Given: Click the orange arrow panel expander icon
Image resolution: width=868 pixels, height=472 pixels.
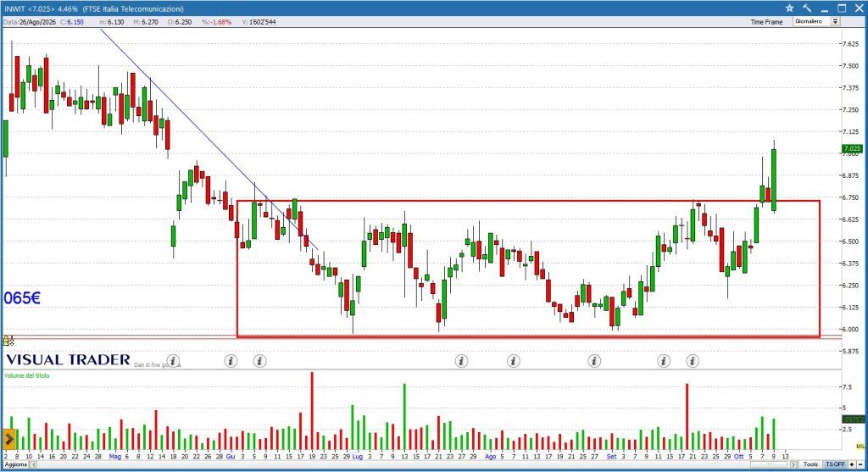Looking at the screenshot, I should pyautogui.click(x=8, y=439).
